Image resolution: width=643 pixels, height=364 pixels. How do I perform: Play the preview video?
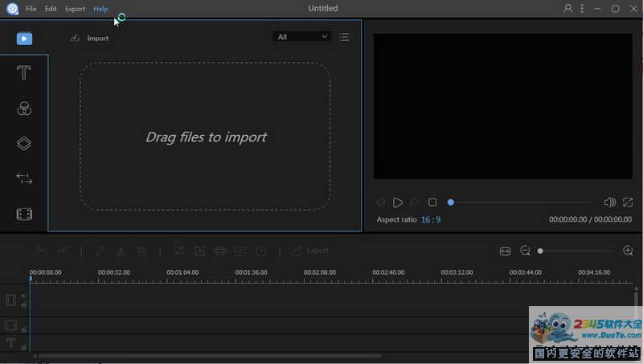pyautogui.click(x=397, y=202)
